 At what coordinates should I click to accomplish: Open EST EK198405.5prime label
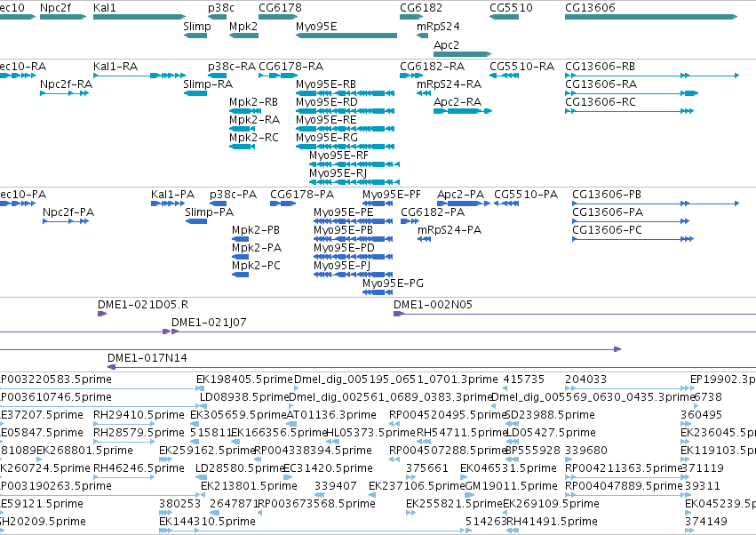click(244, 379)
